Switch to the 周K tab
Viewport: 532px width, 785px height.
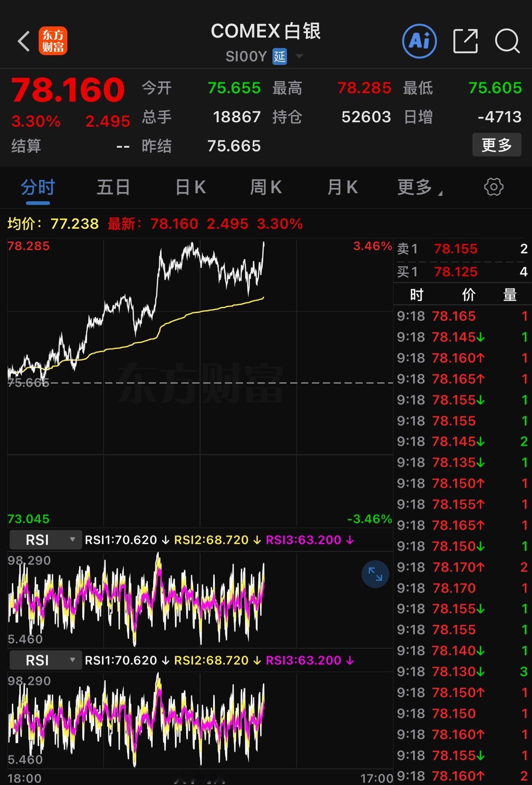pos(266,187)
